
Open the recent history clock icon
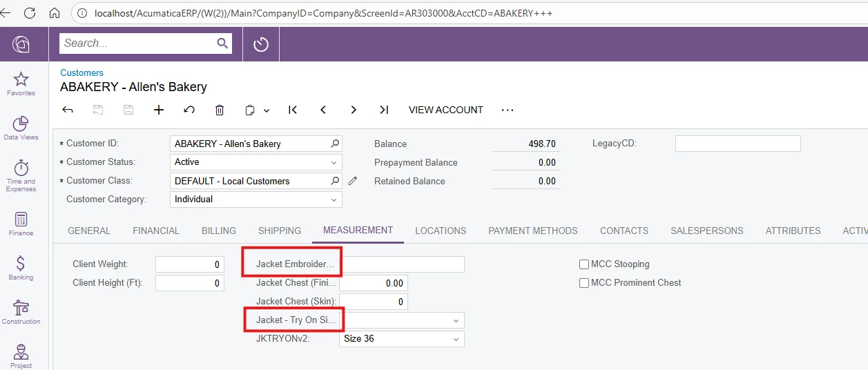point(260,44)
